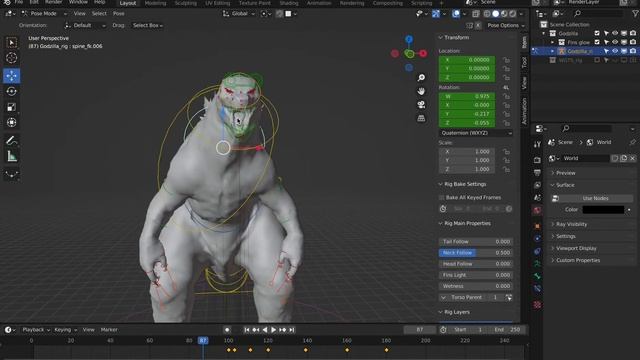
Task: Click the pan hand viewport gizmo
Action: pos(421,91)
